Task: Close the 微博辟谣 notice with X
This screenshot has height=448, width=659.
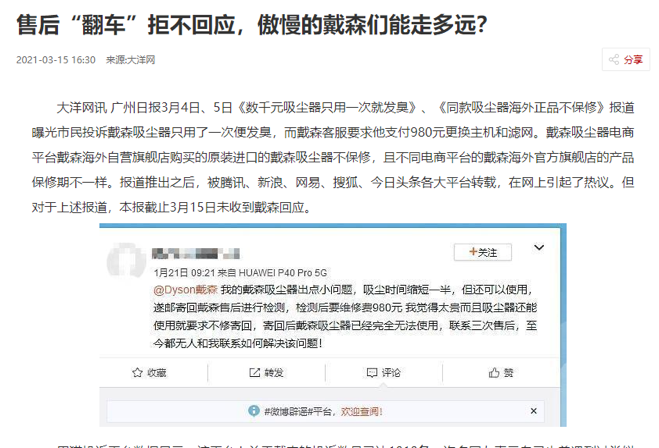Action: 533,411
